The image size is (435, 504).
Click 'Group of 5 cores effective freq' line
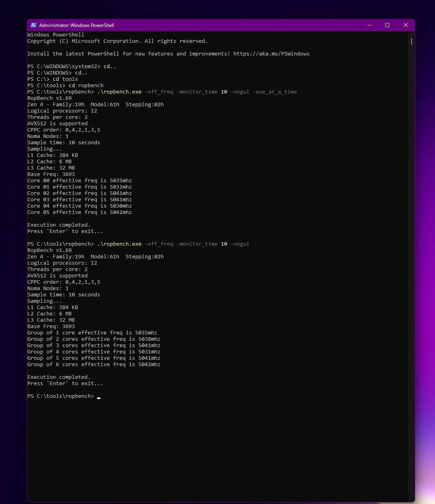tap(94, 358)
